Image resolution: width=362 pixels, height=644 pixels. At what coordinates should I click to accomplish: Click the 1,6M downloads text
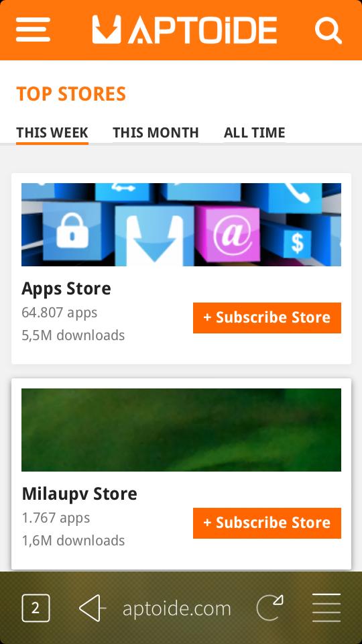click(73, 541)
